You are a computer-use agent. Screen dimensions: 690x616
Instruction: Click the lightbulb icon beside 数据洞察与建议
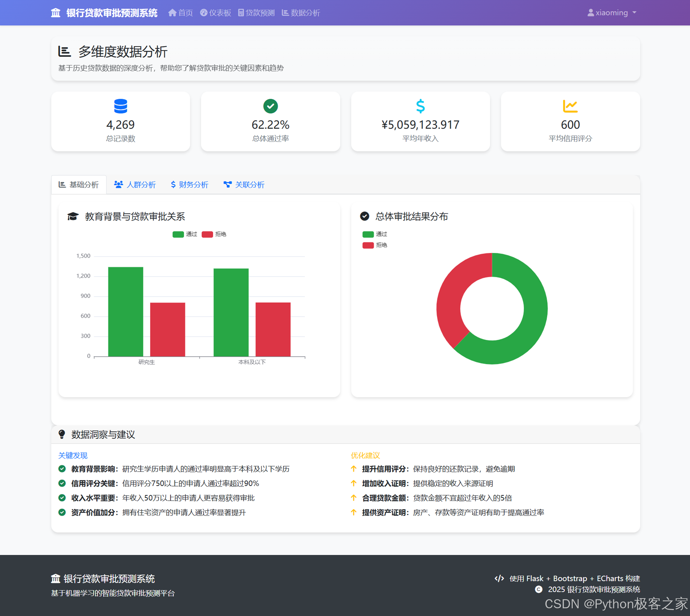pos(62,434)
